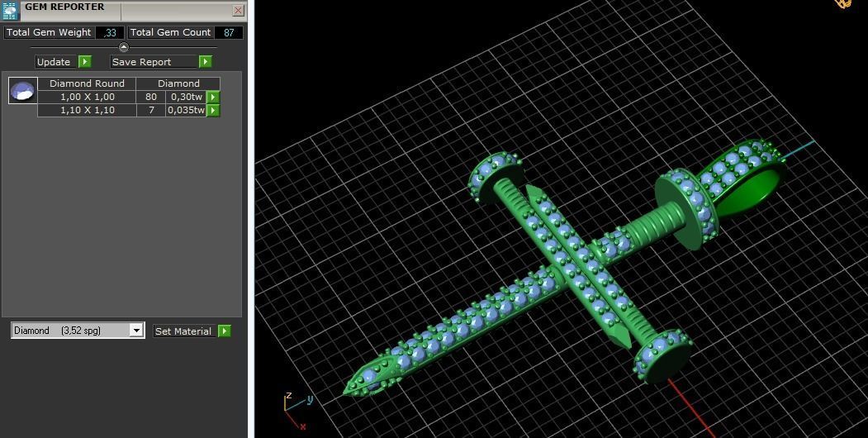Click the green arrow beside Save Report
This screenshot has height=438, width=868.
[x=206, y=61]
